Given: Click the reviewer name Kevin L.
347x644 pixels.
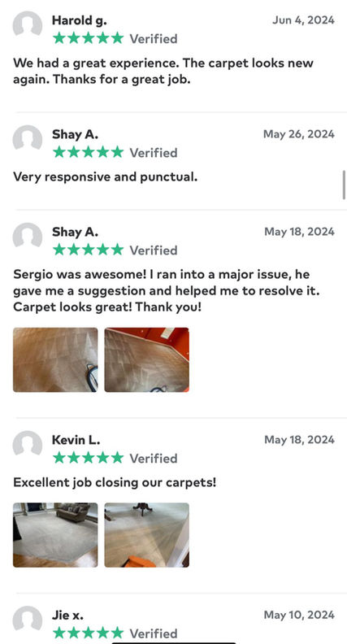Looking at the screenshot, I should (76, 440).
